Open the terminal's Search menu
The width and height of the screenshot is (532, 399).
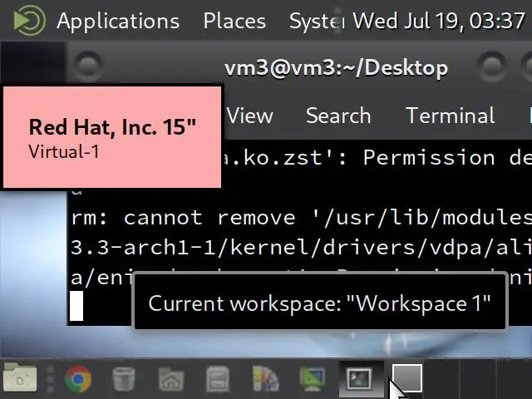[x=338, y=116]
